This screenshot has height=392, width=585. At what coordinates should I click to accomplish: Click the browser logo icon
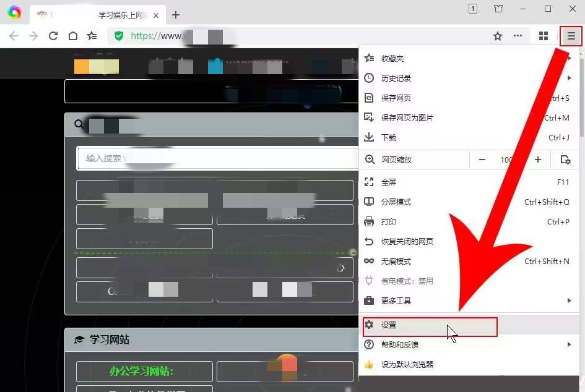click(15, 12)
